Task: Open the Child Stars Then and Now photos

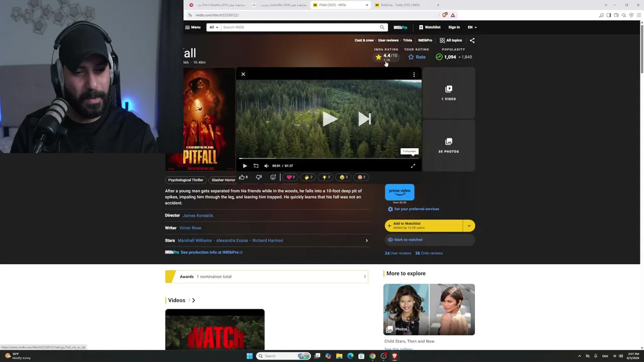Action: (x=429, y=310)
